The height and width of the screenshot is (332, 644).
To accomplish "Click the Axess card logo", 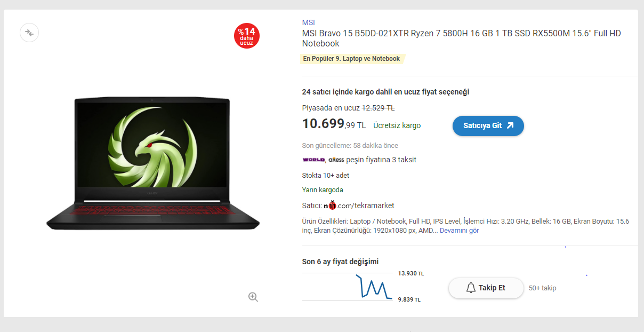I will pos(336,160).
